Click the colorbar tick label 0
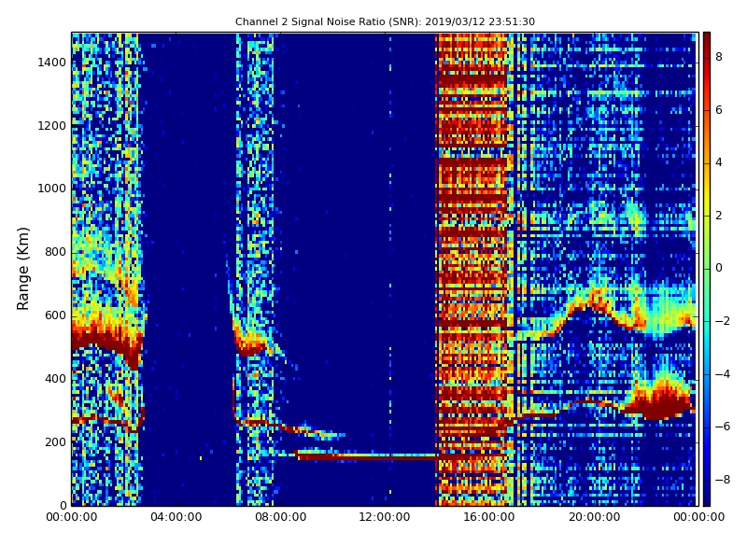The width and height of the screenshot is (747, 560). click(719, 268)
